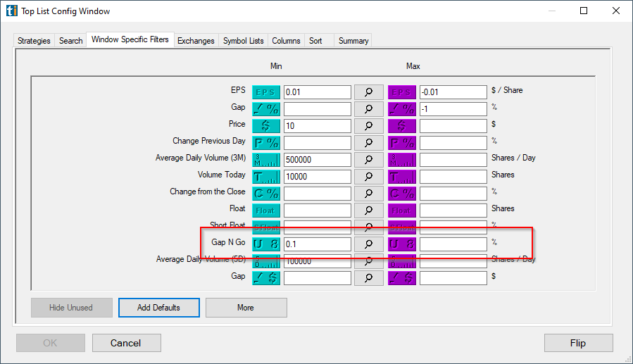The image size is (633, 364).
Task: Click the Add Defaults button
Action: pos(158,308)
